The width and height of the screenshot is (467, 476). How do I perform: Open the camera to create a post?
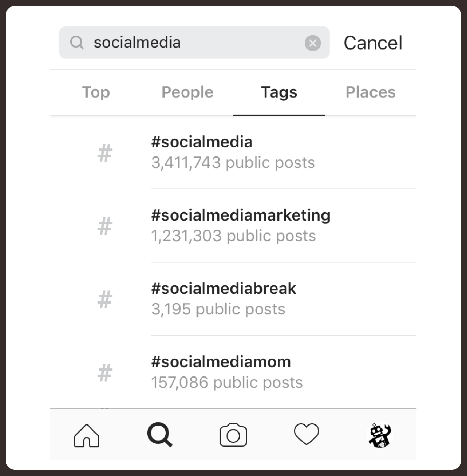coord(233,435)
